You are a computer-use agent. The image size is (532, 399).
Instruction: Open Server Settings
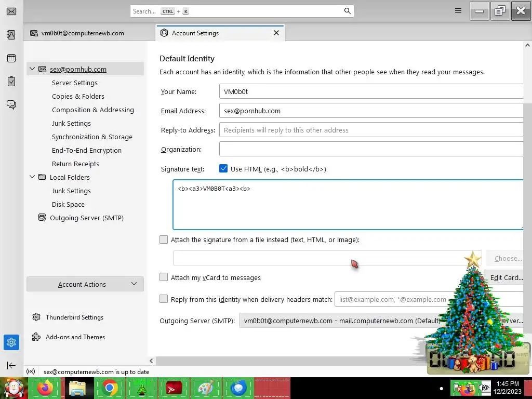click(x=75, y=83)
